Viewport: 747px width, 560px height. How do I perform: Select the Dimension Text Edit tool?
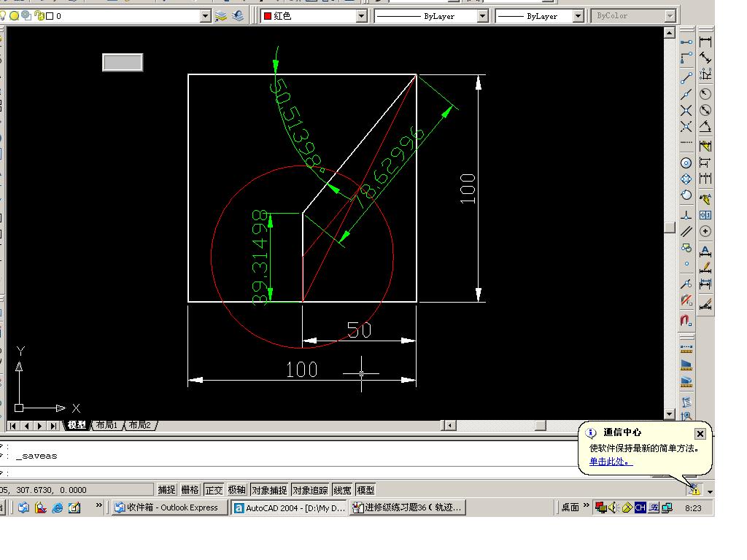point(705,251)
